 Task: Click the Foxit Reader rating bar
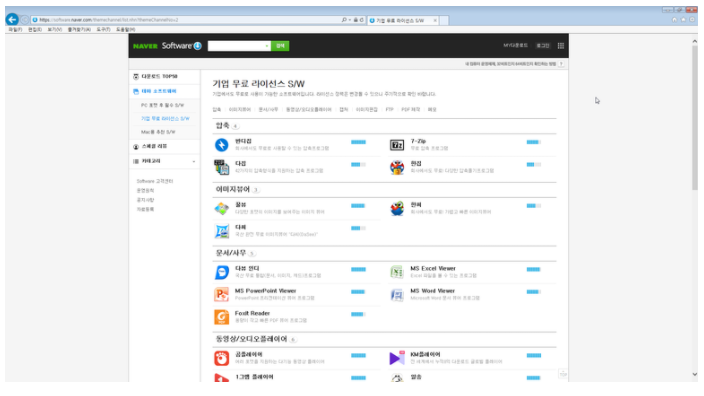358,314
